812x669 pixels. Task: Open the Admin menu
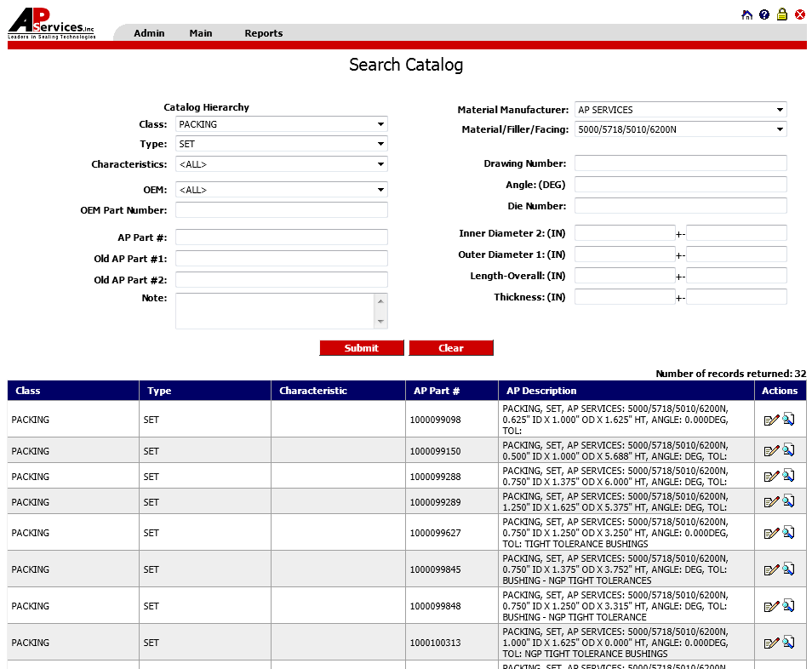(149, 33)
